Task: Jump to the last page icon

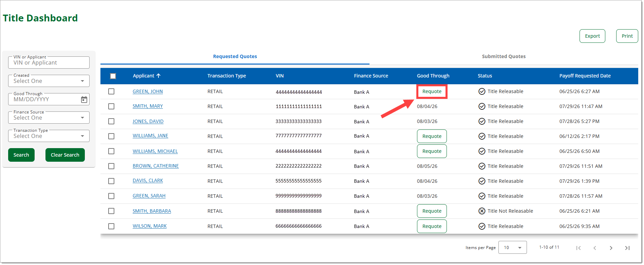Action: (x=627, y=248)
